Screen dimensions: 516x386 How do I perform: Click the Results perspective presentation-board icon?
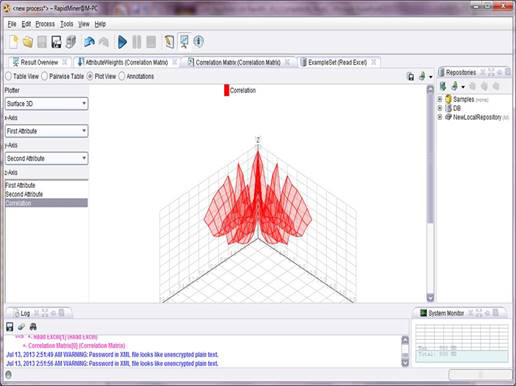pyautogui.click(x=184, y=41)
